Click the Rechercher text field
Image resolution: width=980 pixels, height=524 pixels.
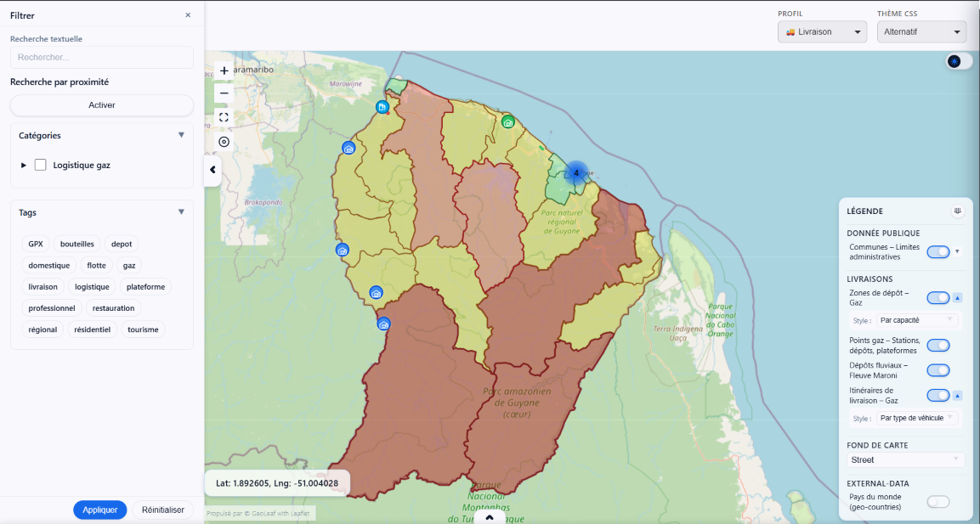[x=102, y=58]
